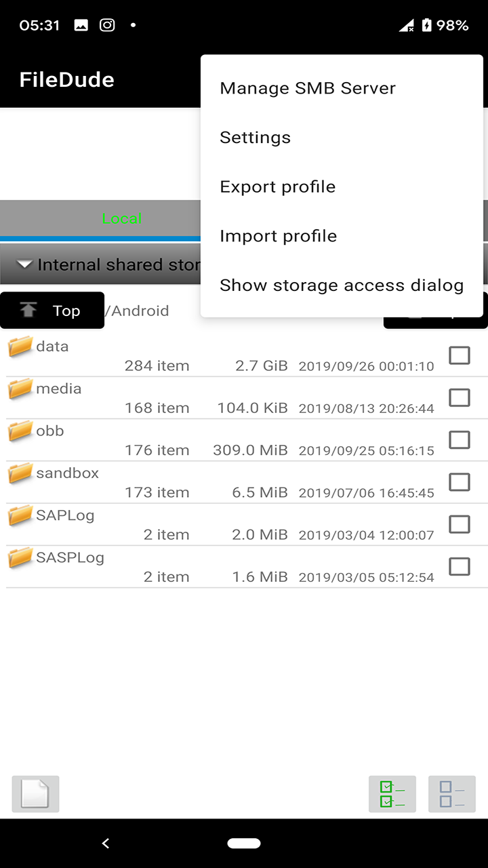Check the box for obb folder
This screenshot has height=868, width=488.
[460, 439]
